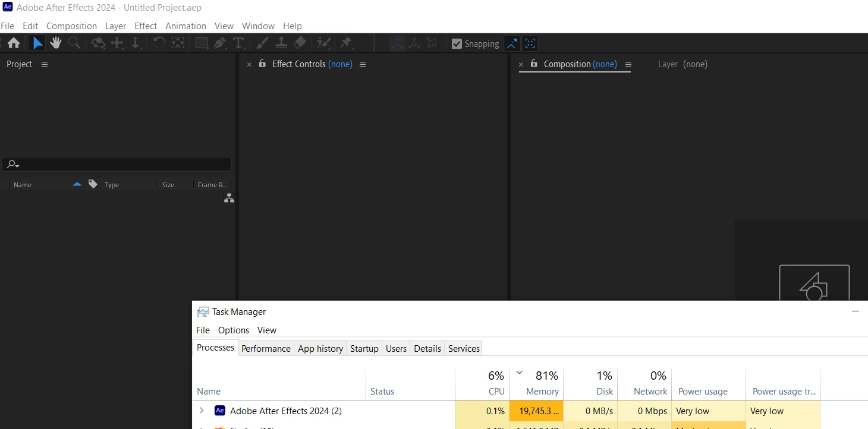Open the Help menu
The width and height of the screenshot is (868, 429).
pos(293,26)
